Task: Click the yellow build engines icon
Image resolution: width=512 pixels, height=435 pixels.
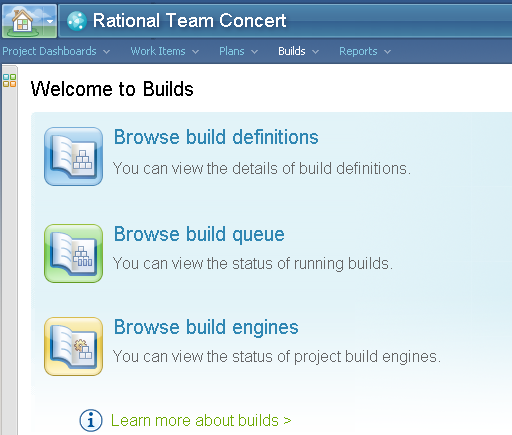Action: click(73, 346)
